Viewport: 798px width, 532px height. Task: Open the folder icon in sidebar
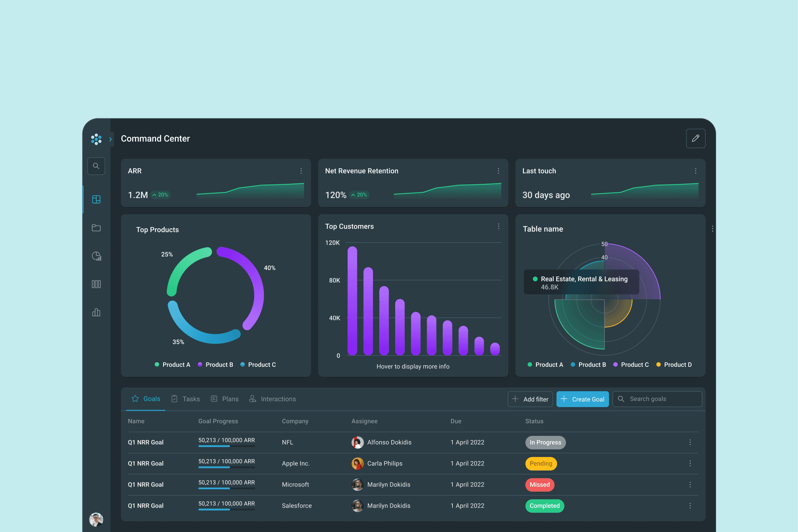point(96,228)
